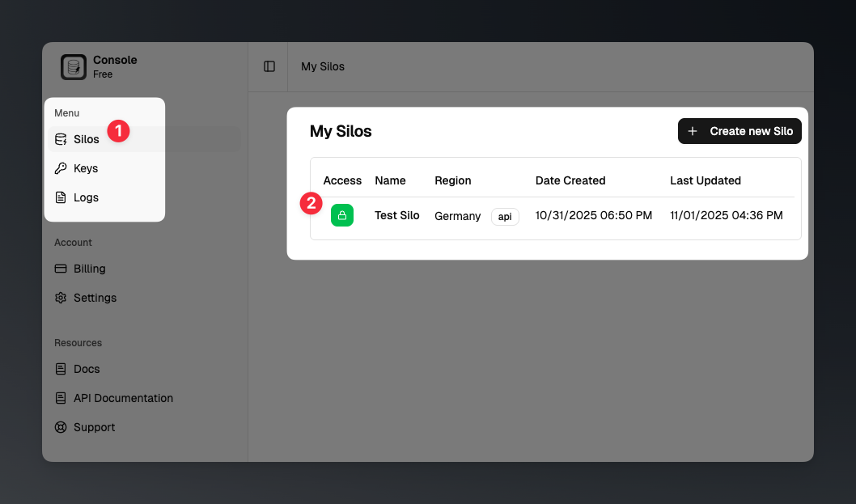Click the My Silos breadcrumb title
Image resolution: width=856 pixels, height=504 pixels.
[x=323, y=66]
